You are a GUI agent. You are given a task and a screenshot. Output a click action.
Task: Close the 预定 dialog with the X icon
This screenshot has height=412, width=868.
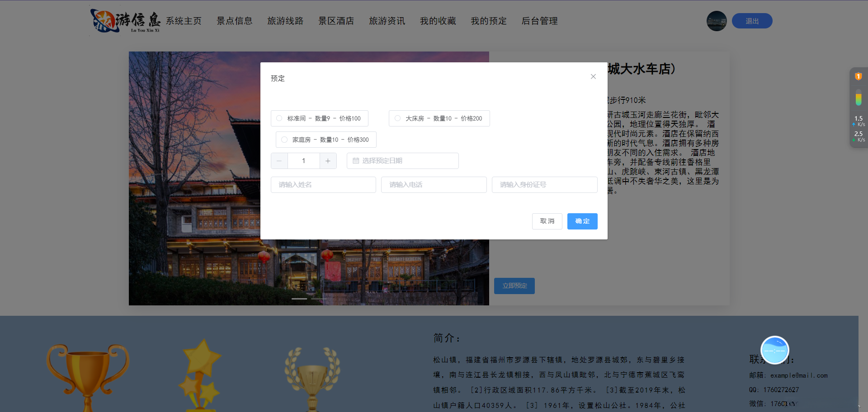tap(593, 77)
